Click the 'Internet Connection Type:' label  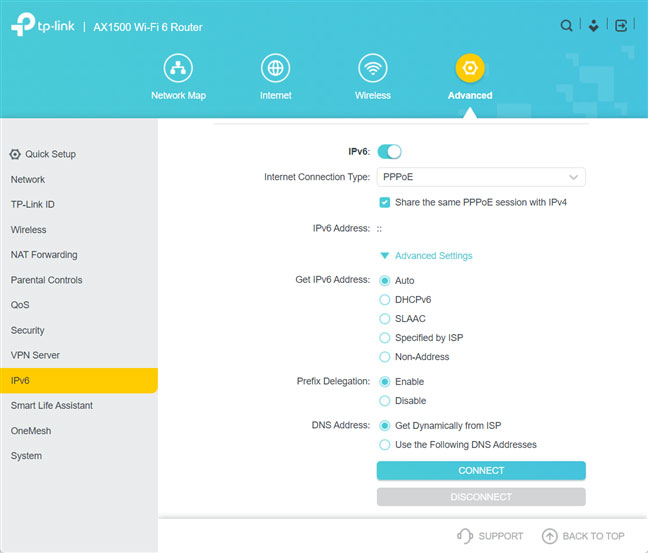click(x=317, y=177)
